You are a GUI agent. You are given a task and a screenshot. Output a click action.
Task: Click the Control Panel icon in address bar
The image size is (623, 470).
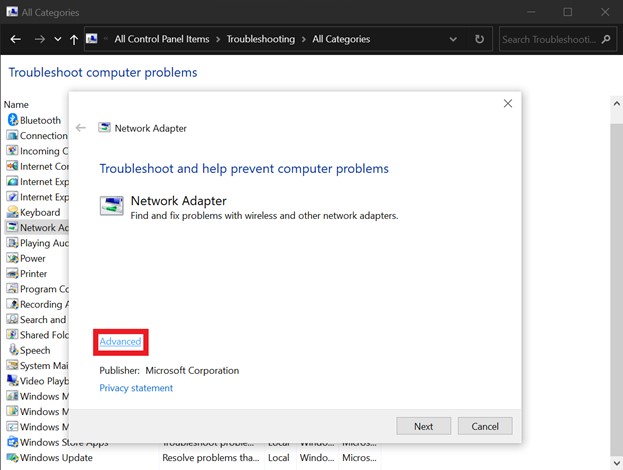92,39
